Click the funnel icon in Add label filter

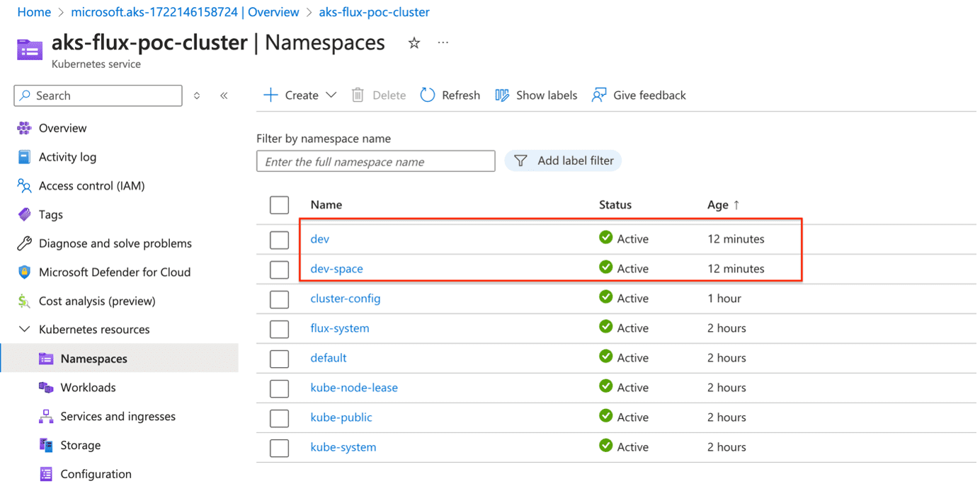click(520, 161)
